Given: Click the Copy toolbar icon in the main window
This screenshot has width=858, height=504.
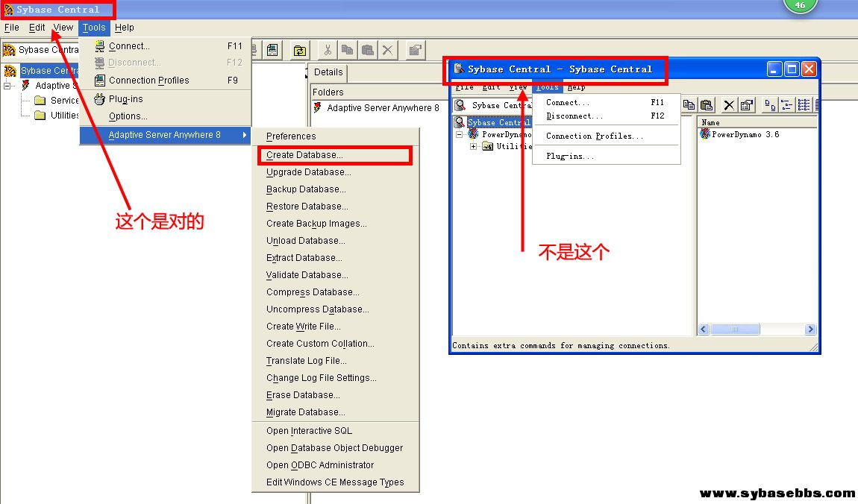Looking at the screenshot, I should (347, 50).
